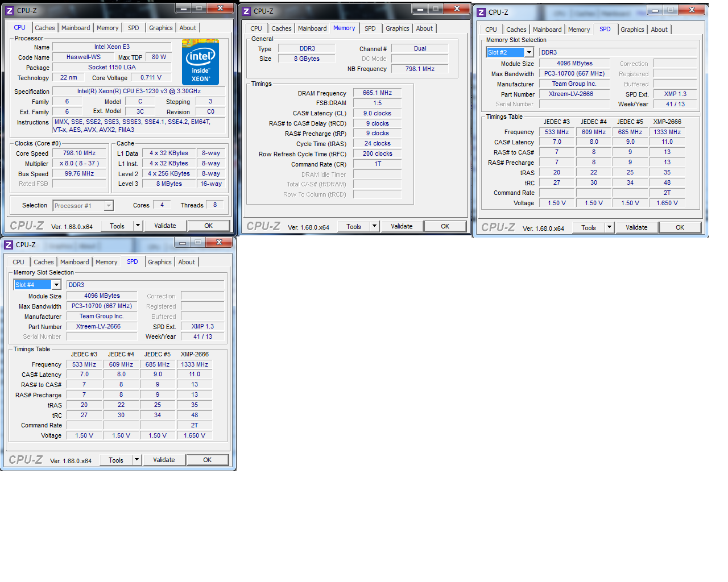Screen dimensions: 728x582
Task: Open Mainboard tab in the processor window
Action: click(76, 28)
